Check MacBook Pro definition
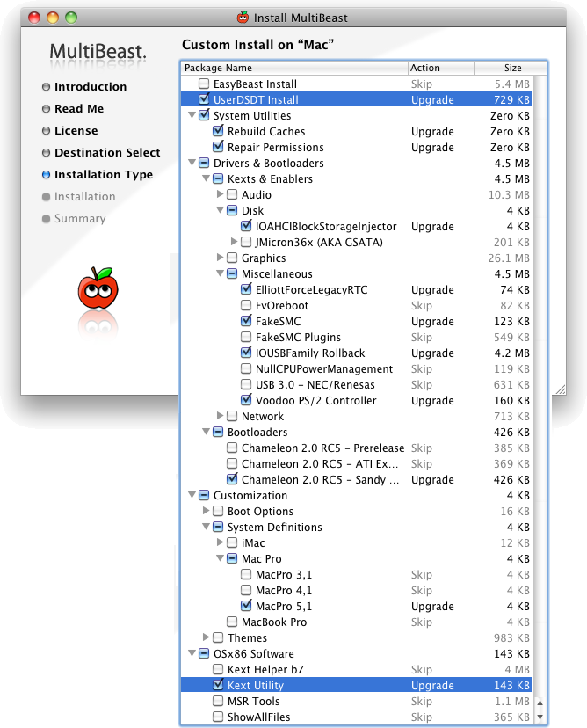Viewport: 587px width, 728px height. pos(232,622)
